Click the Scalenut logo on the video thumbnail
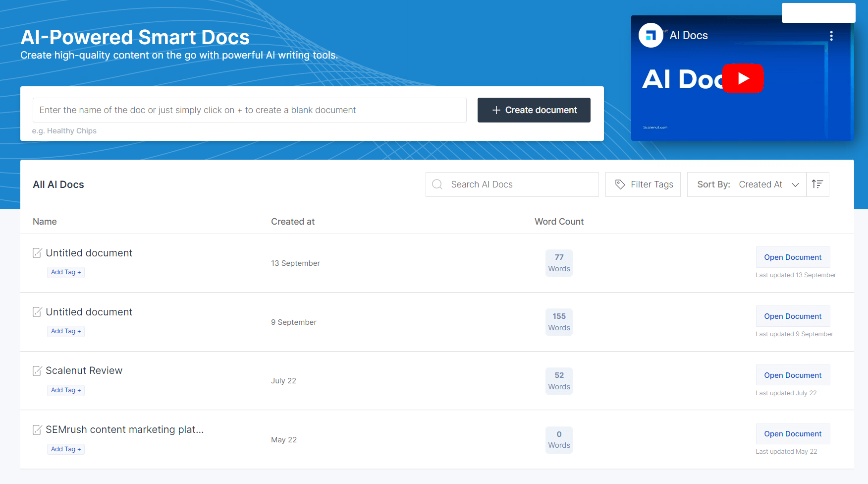 pos(651,35)
